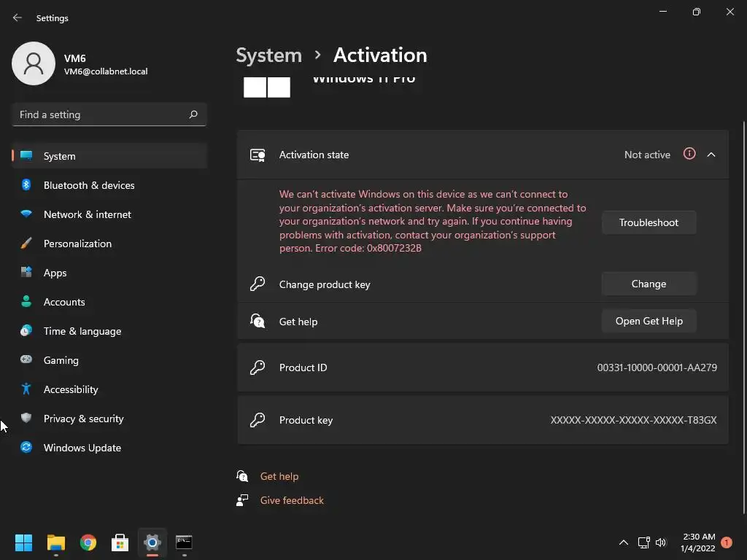Click the VM6@collabnet.local account email
747x560 pixels.
[x=106, y=71]
